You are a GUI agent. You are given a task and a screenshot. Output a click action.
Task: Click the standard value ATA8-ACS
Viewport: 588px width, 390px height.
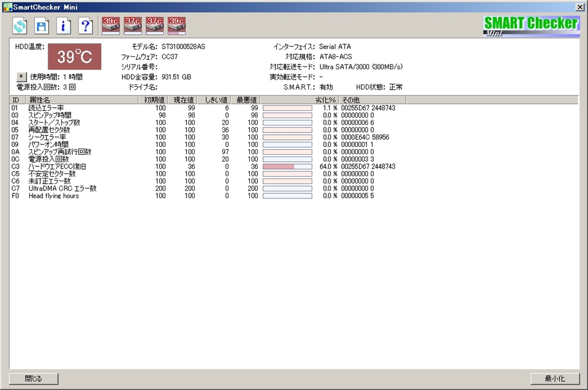[335, 57]
